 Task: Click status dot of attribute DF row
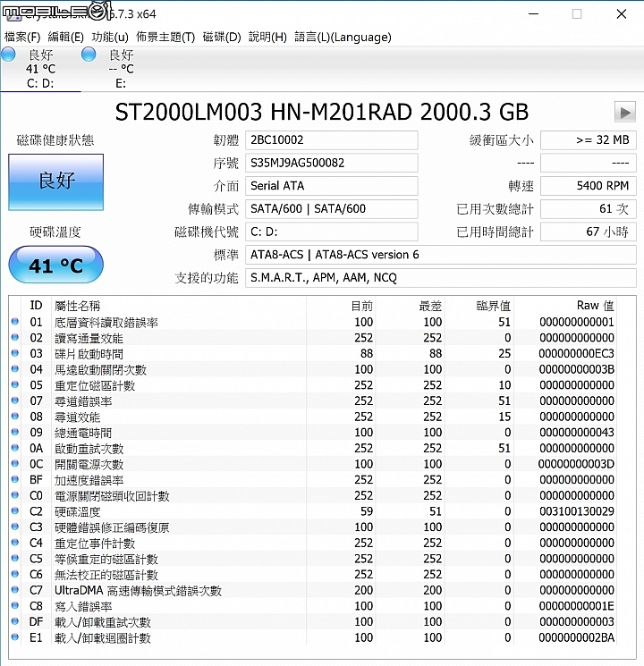tap(15, 621)
